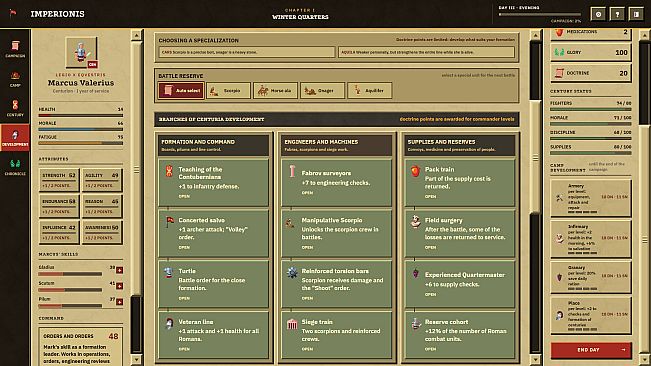
Task: Select the Development tab in sidebar
Action: pyautogui.click(x=15, y=138)
